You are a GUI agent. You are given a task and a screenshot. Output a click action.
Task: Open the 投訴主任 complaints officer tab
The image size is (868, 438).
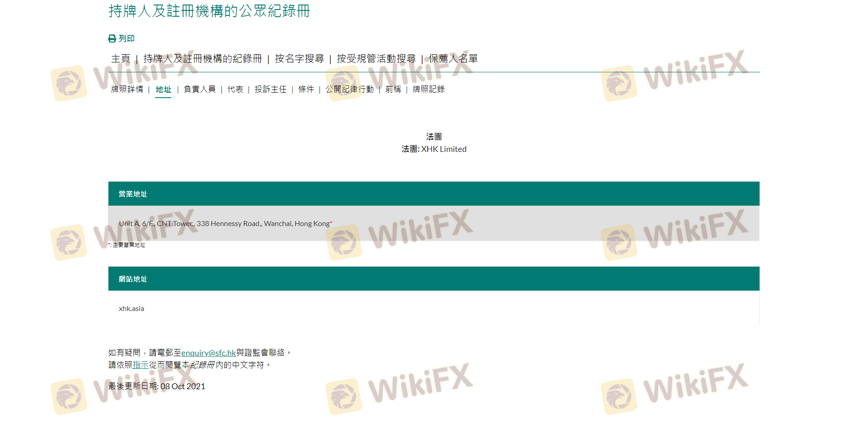[x=270, y=89]
